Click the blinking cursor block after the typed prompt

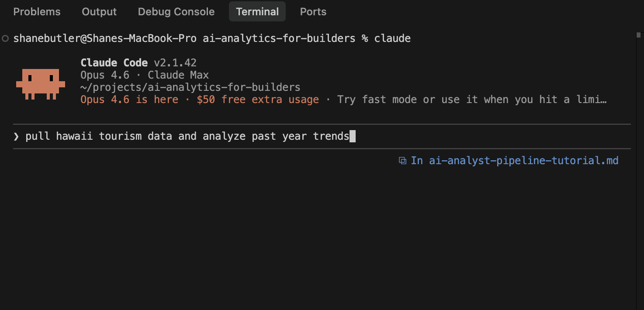pos(353,136)
